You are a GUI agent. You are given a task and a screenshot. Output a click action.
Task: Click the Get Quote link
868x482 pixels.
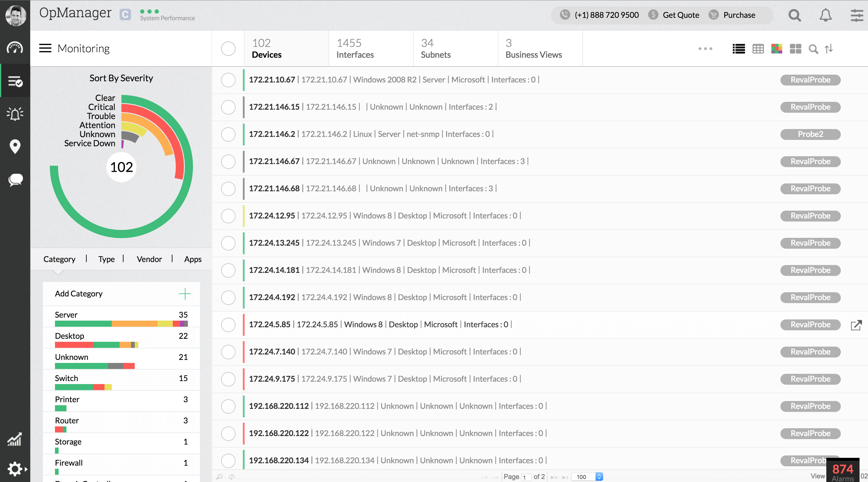[681, 15]
